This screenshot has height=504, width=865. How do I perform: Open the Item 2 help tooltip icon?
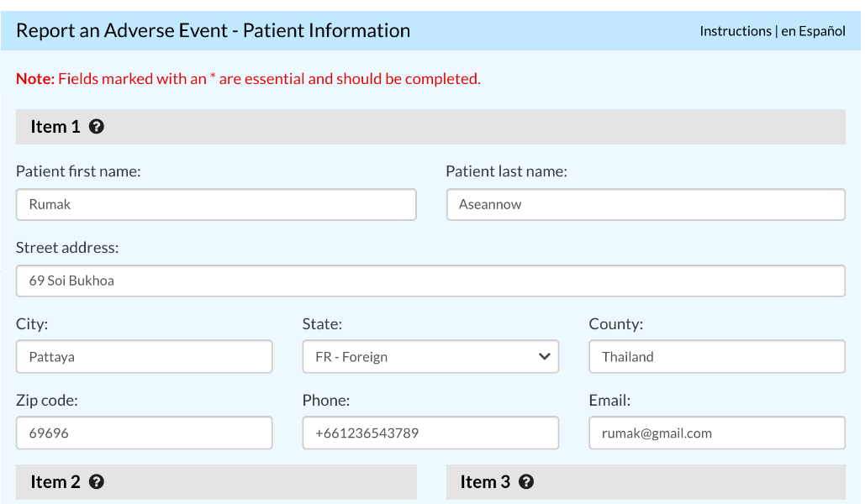[97, 482]
